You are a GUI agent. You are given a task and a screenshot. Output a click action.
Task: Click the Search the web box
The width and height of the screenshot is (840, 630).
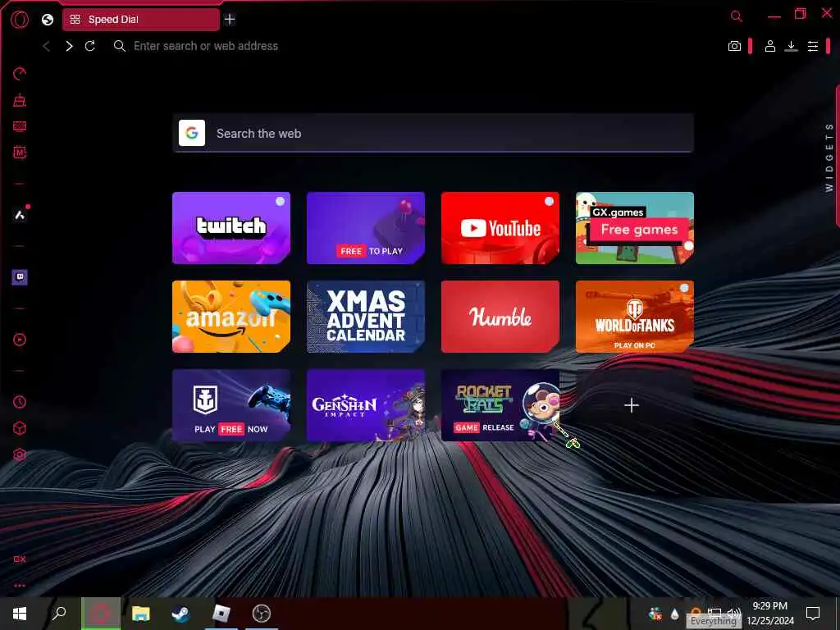[433, 133]
